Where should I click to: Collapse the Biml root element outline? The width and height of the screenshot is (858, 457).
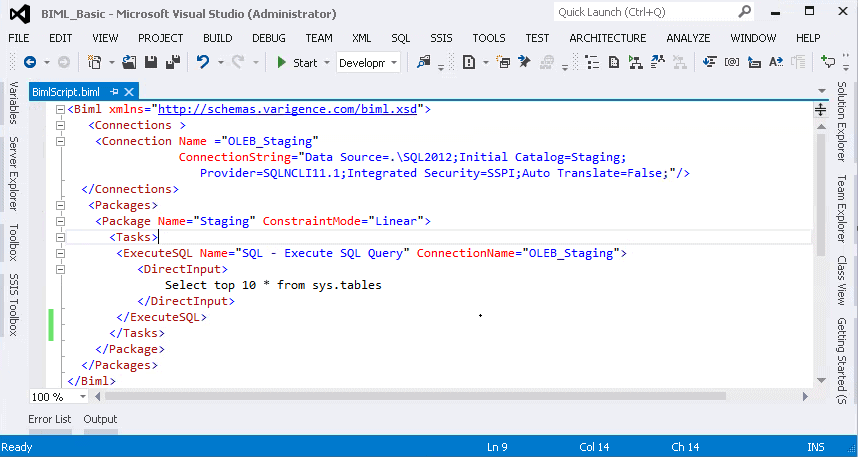60,109
